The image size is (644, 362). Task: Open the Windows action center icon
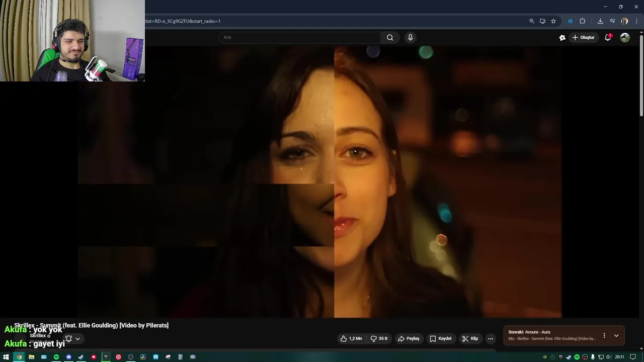click(633, 357)
